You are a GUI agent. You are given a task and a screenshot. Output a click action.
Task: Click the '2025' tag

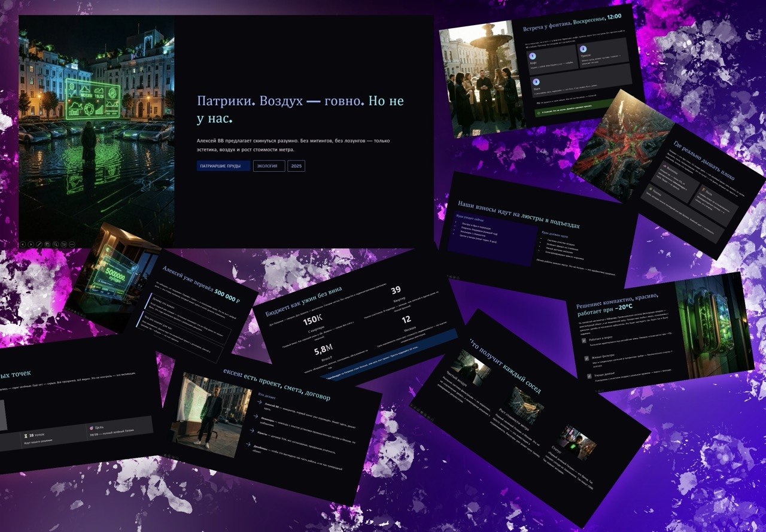296,166
